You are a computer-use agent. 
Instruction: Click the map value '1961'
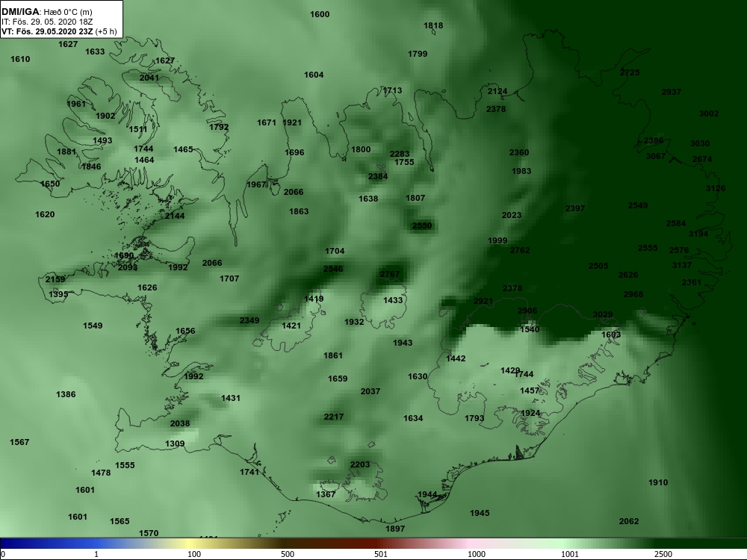[x=76, y=104]
